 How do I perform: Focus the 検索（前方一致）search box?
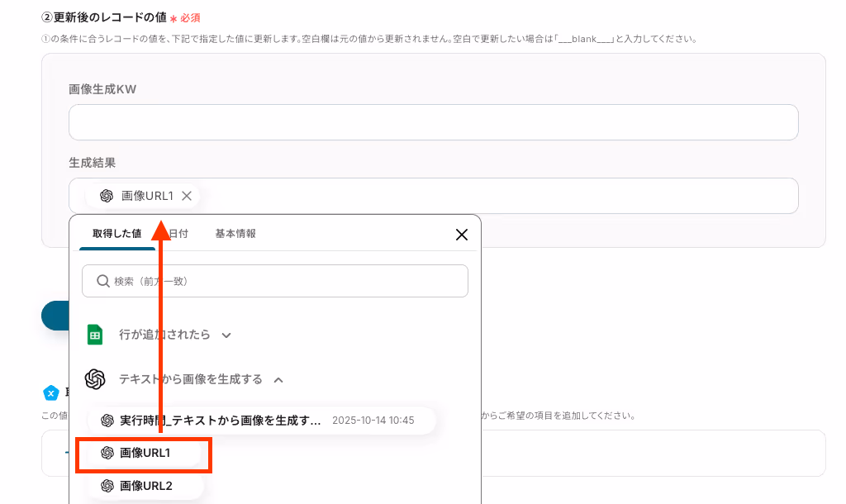(x=274, y=281)
